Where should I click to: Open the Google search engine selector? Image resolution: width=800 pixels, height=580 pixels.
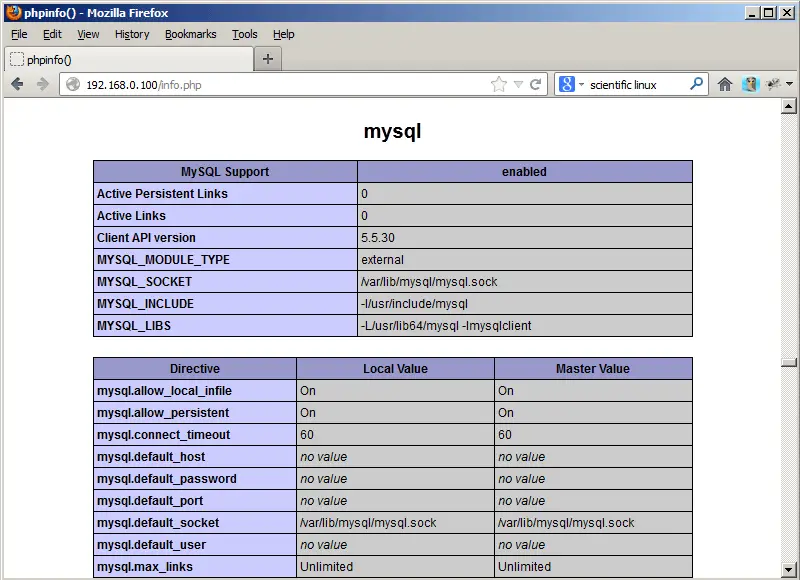[x=571, y=84]
